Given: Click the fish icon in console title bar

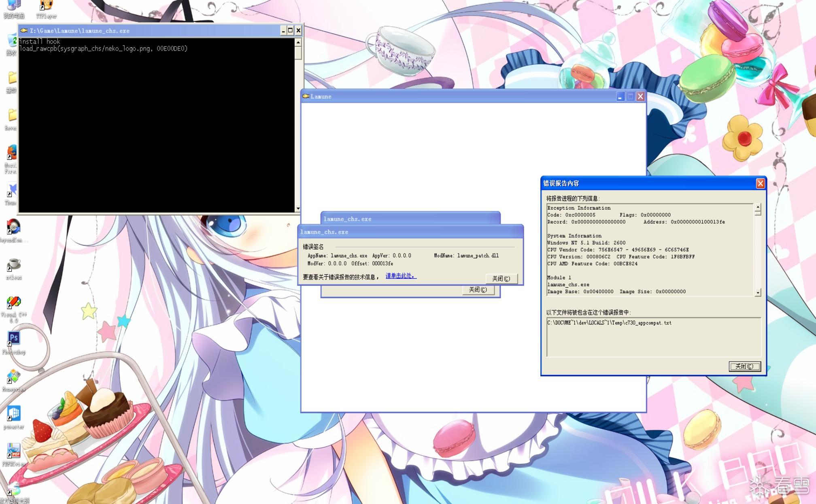Looking at the screenshot, I should (24, 30).
